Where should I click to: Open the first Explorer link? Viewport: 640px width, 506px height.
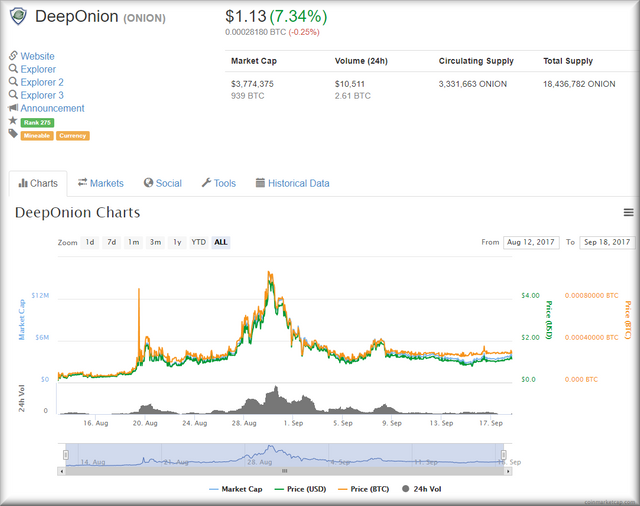38,69
